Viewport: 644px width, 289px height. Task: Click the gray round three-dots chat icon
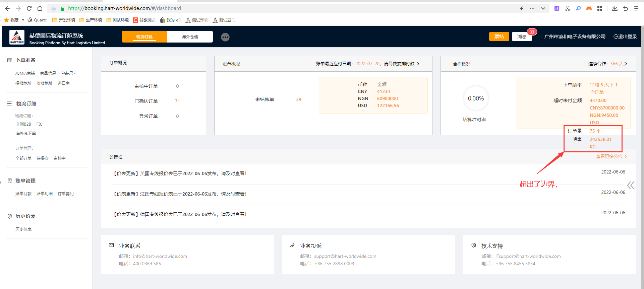click(x=225, y=37)
